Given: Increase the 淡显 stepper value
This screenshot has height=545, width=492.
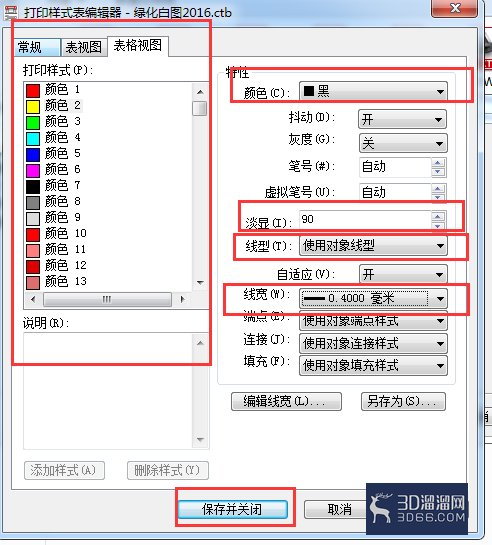Looking at the screenshot, I should 438,217.
